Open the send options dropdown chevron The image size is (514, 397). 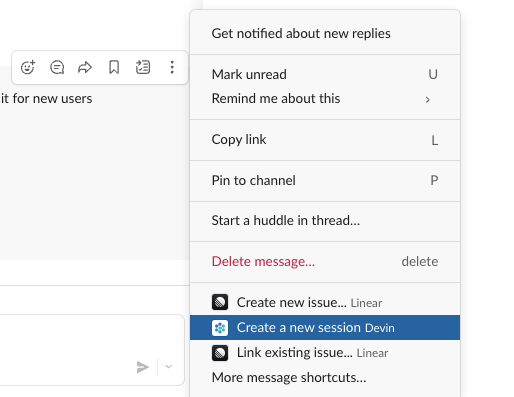169,367
